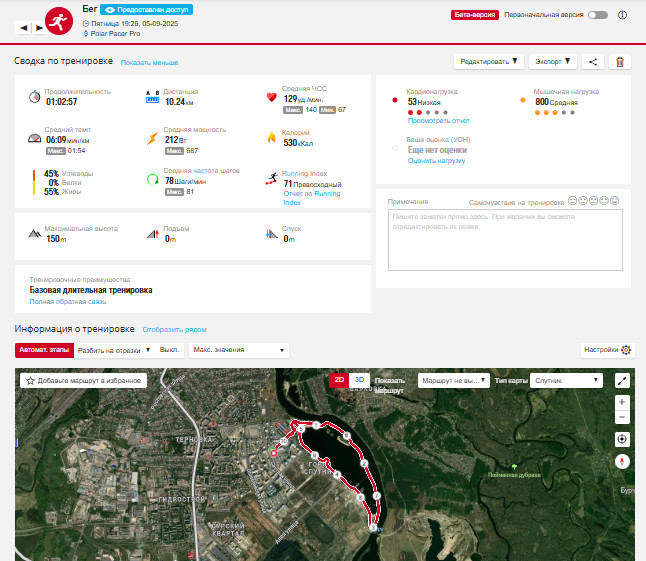The height and width of the screenshot is (561, 646).
Task: Click Добавьте маршрут в избранное button
Action: (x=84, y=381)
